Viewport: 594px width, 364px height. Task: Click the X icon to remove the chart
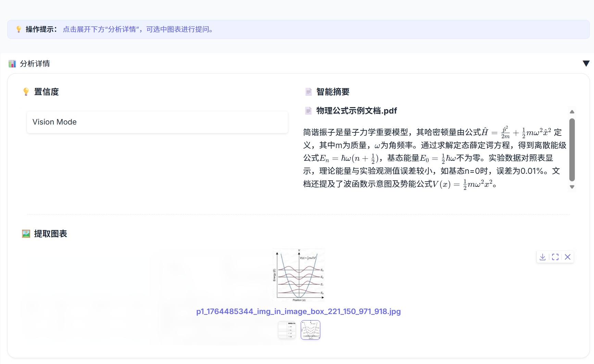pyautogui.click(x=568, y=257)
